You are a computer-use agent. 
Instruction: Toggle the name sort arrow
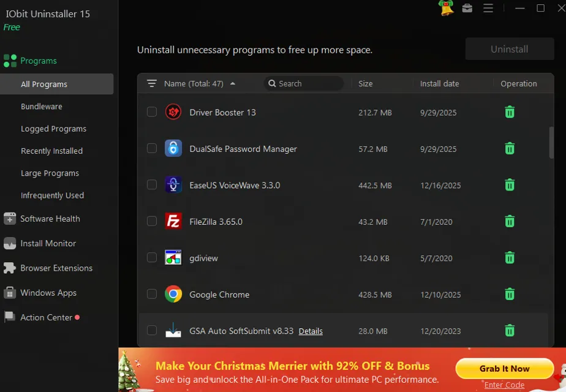[233, 83]
